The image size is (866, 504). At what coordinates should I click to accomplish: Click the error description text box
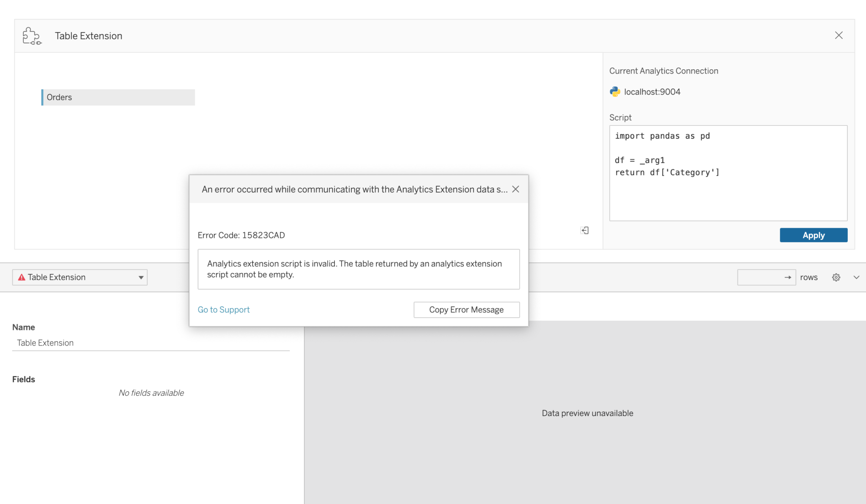pyautogui.click(x=359, y=269)
